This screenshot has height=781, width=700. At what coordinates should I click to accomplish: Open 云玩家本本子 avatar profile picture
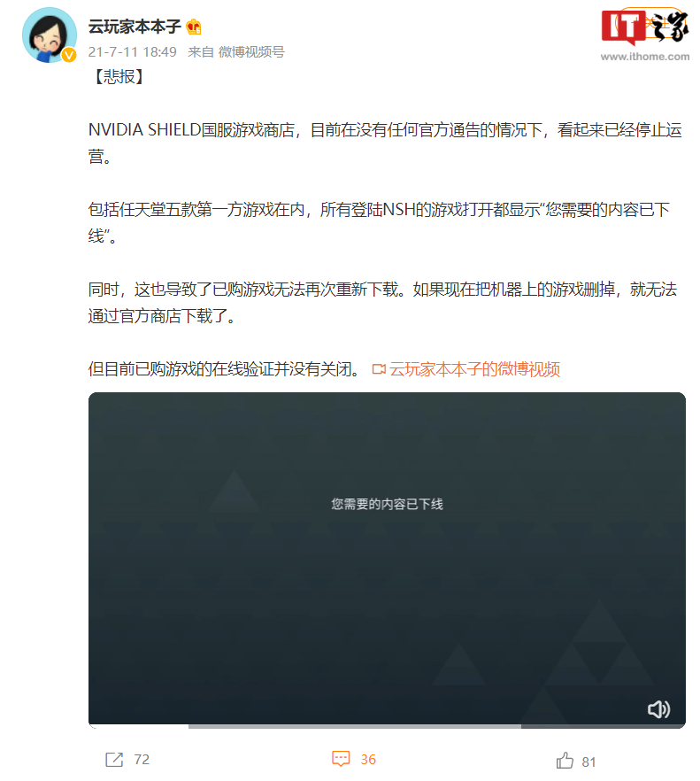click(50, 35)
